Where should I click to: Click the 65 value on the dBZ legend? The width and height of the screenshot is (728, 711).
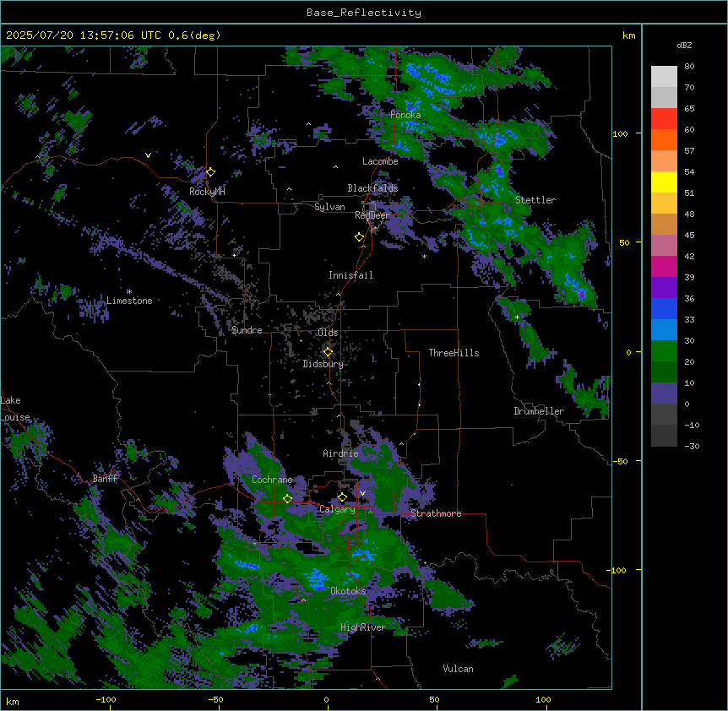point(689,109)
